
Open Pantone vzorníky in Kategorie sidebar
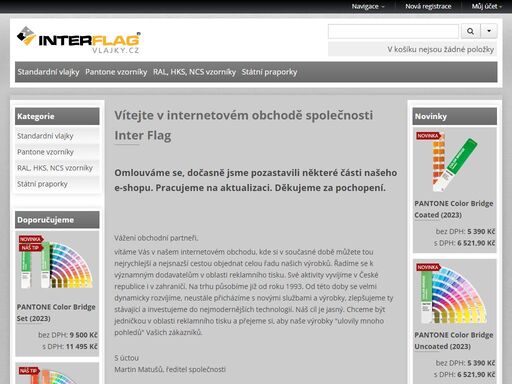click(57, 152)
